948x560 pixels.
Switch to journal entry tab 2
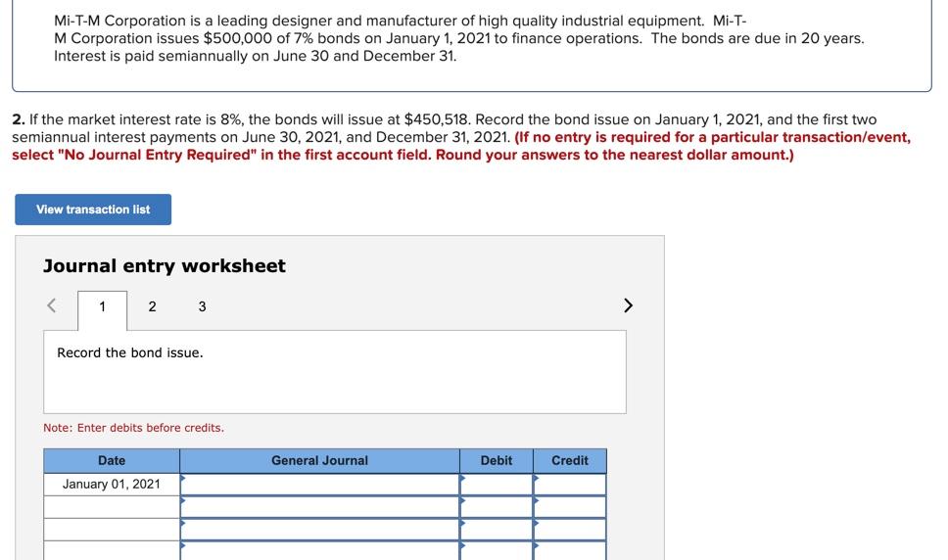pos(153,306)
